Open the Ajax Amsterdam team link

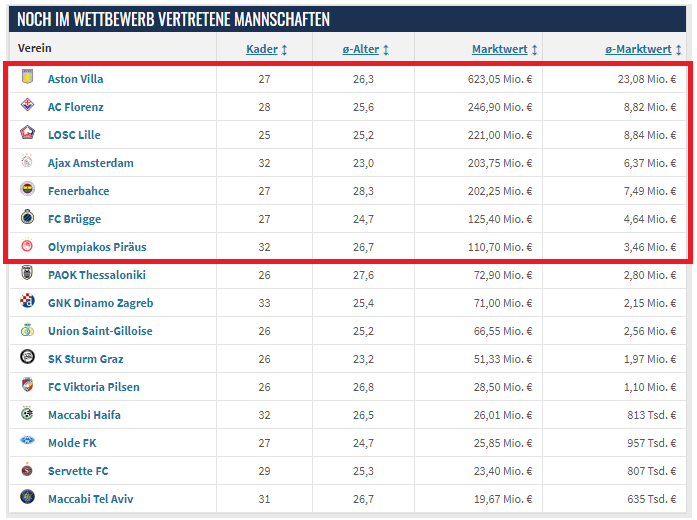click(x=91, y=163)
